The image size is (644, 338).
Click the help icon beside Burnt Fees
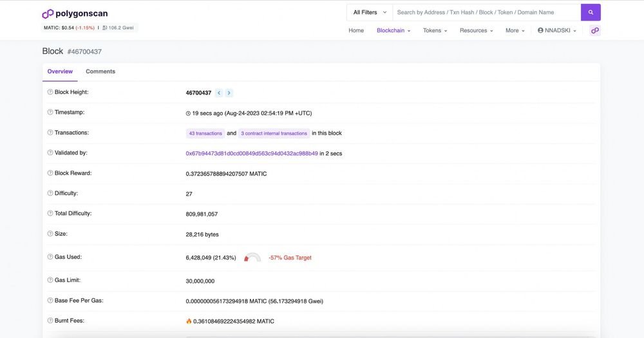[x=50, y=320]
